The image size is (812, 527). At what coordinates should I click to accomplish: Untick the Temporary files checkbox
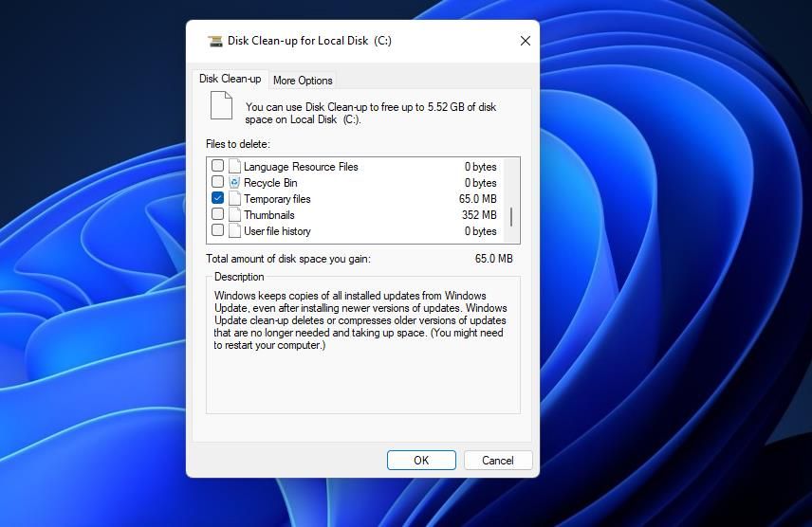(x=217, y=198)
